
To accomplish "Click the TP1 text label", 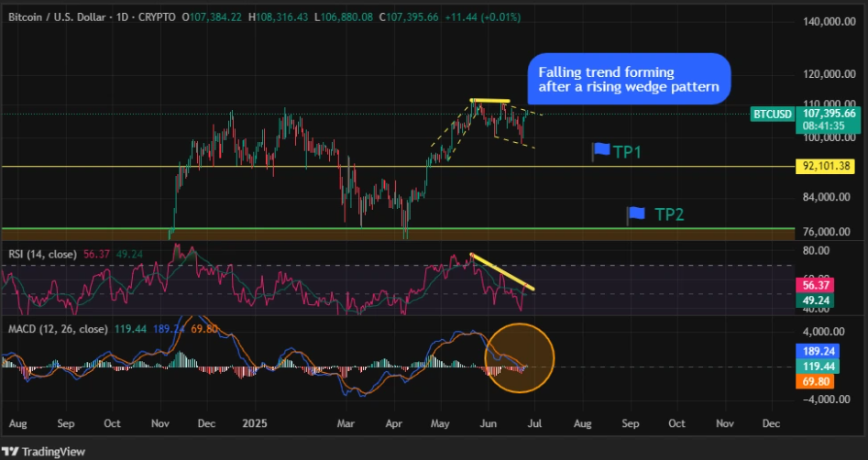I will (x=628, y=152).
